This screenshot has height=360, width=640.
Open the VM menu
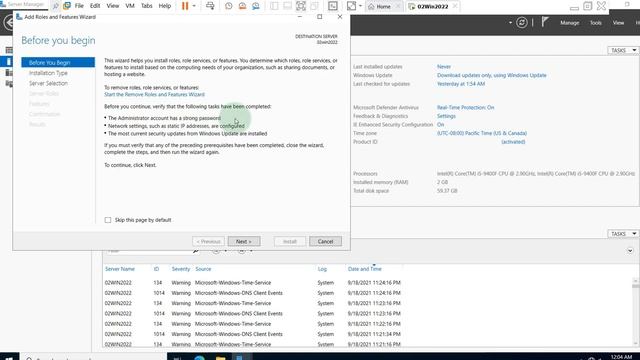(x=130, y=6)
